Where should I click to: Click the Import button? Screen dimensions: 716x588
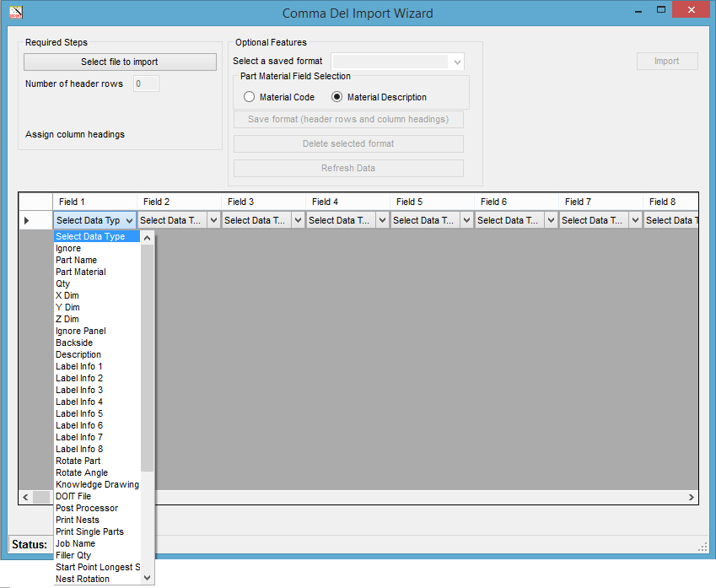click(666, 61)
